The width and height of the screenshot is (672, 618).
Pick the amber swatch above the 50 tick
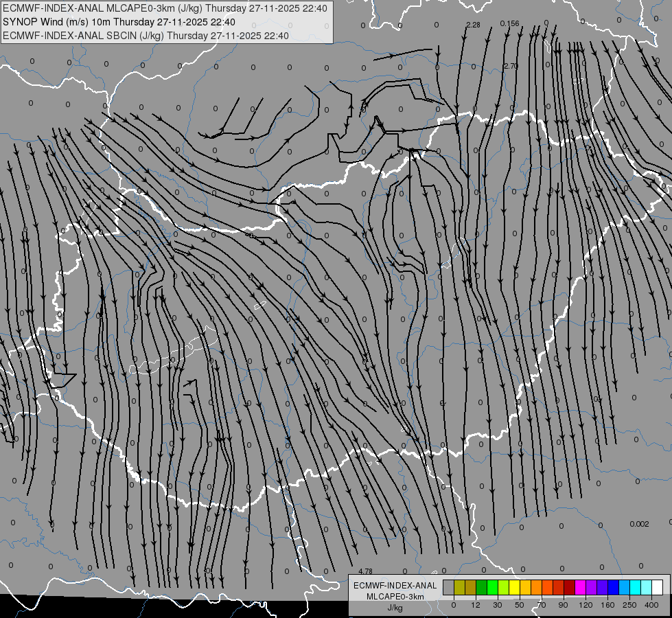[x=525, y=587]
